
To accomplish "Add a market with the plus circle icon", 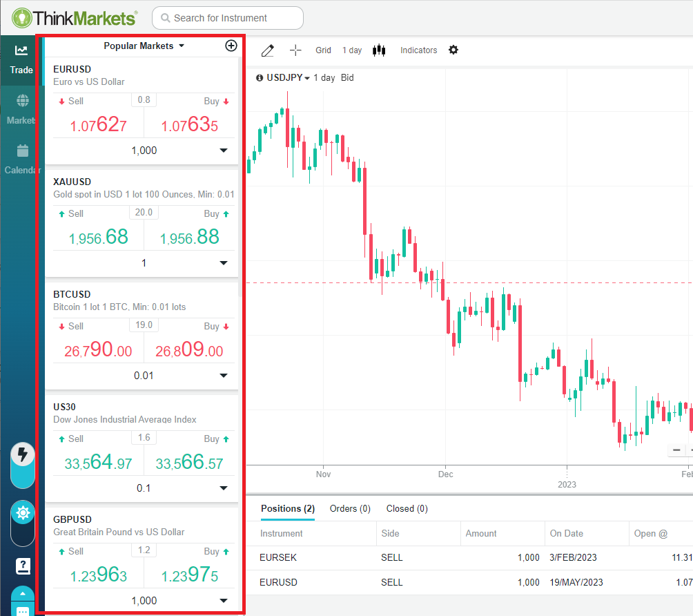I will pyautogui.click(x=231, y=46).
